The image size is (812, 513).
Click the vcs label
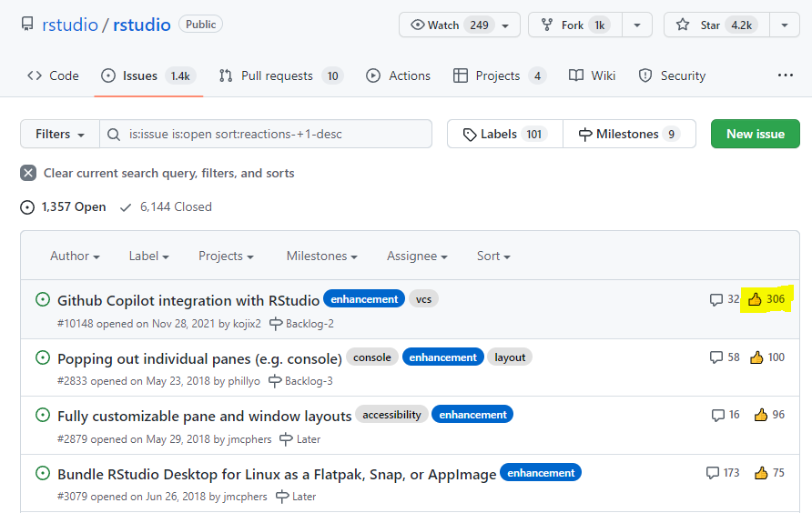(423, 299)
